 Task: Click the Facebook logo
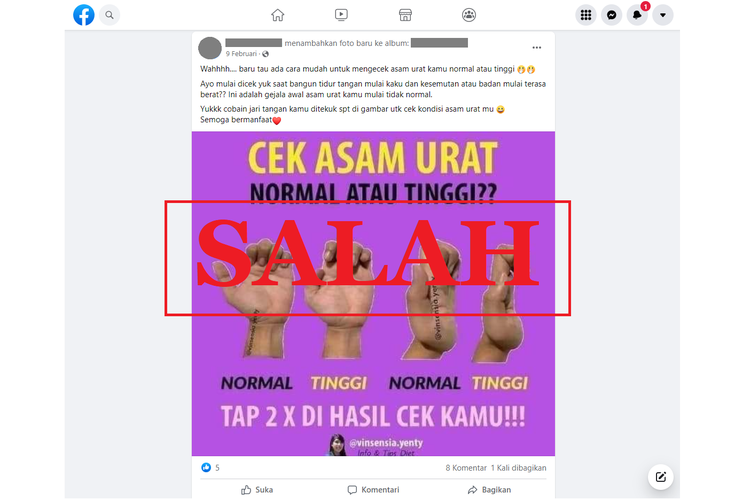pos(84,15)
